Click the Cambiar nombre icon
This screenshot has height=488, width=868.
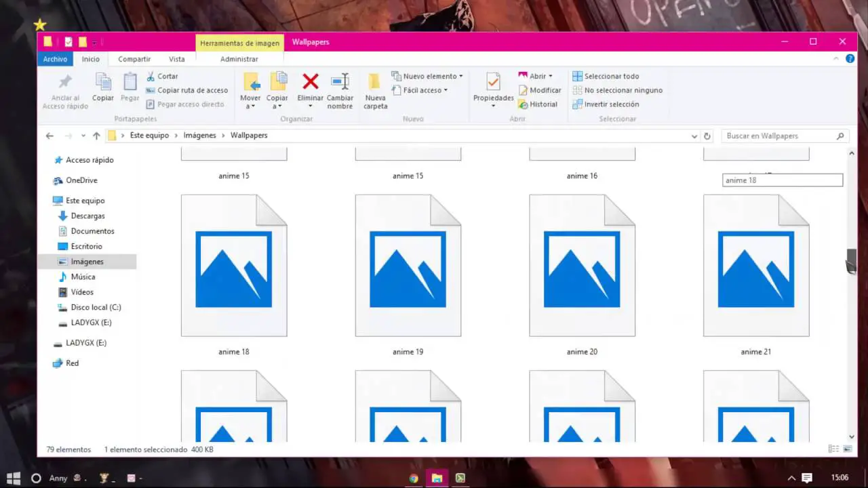point(340,81)
